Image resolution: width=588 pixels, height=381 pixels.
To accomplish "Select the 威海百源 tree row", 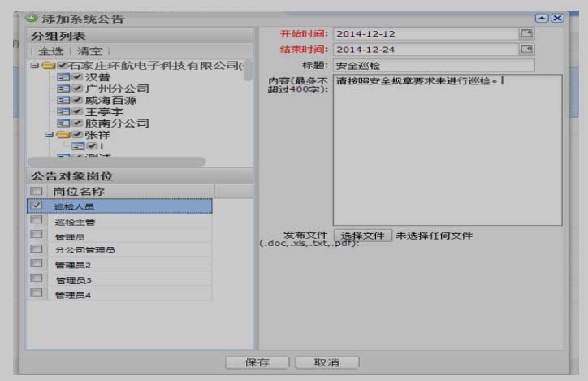I will (110, 100).
